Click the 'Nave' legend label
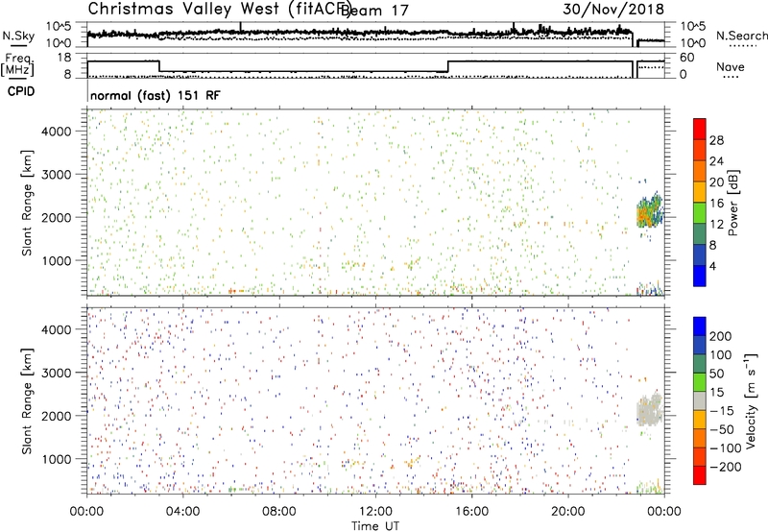Image resolution: width=768 pixels, height=532 pixels. [731, 67]
